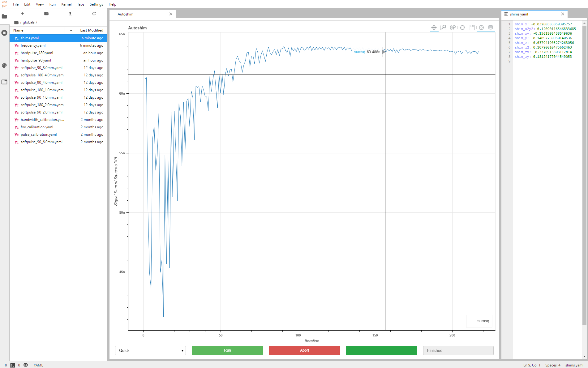The height and width of the screenshot is (368, 588).
Task: Open running terminals and kernels sidebar
Action: pyautogui.click(x=4, y=33)
